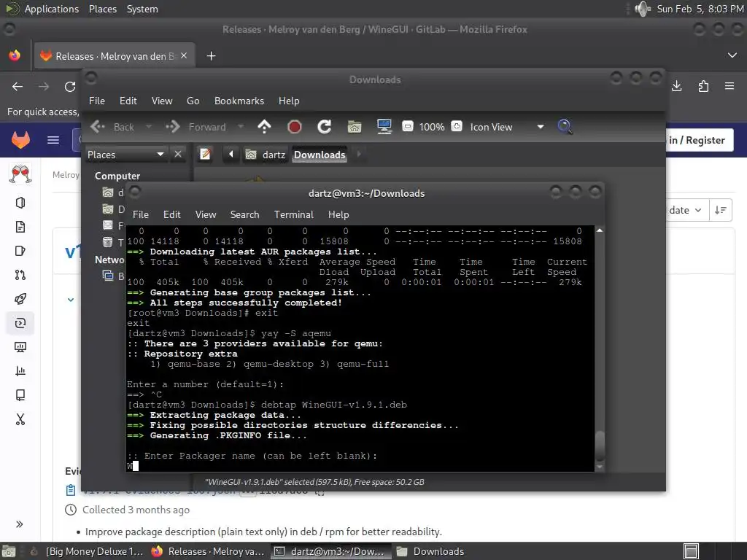The width and height of the screenshot is (747, 560).
Task: Click the terminal scrollbar up arrow
Action: pyautogui.click(x=600, y=230)
